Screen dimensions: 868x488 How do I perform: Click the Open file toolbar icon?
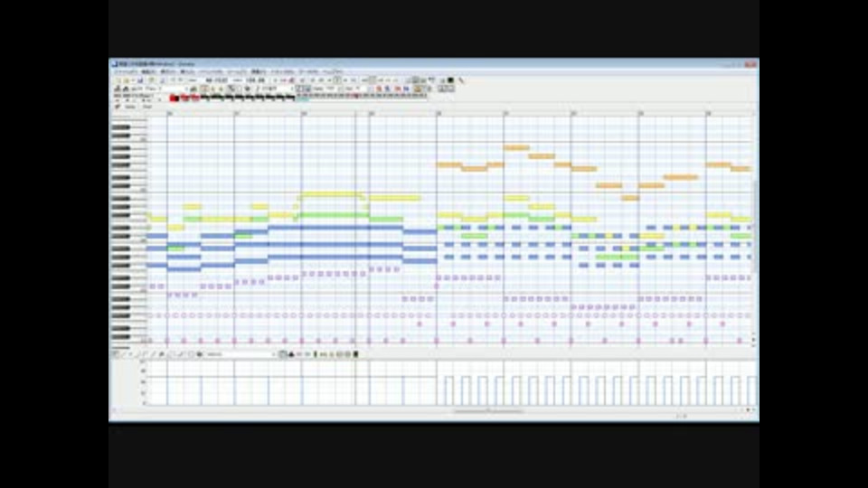[127, 80]
